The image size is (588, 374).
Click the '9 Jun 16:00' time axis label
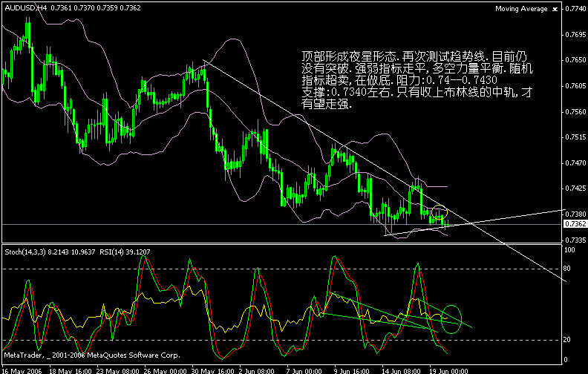352,371
